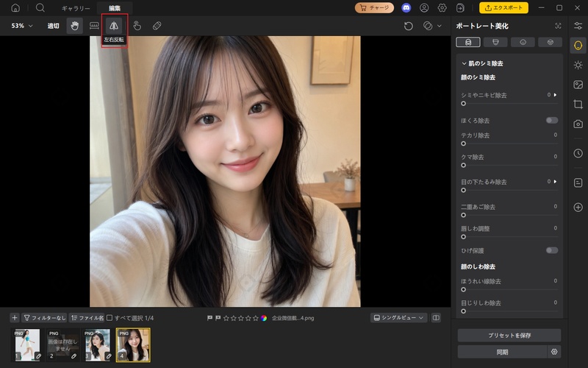Expand the 目の下たるみ除去 arrow

tap(556, 181)
